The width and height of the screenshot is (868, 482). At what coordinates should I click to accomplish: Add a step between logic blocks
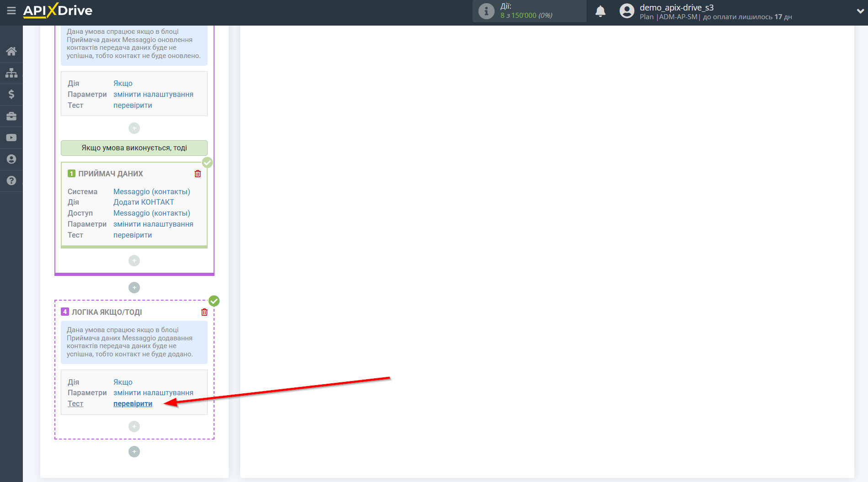click(134, 287)
